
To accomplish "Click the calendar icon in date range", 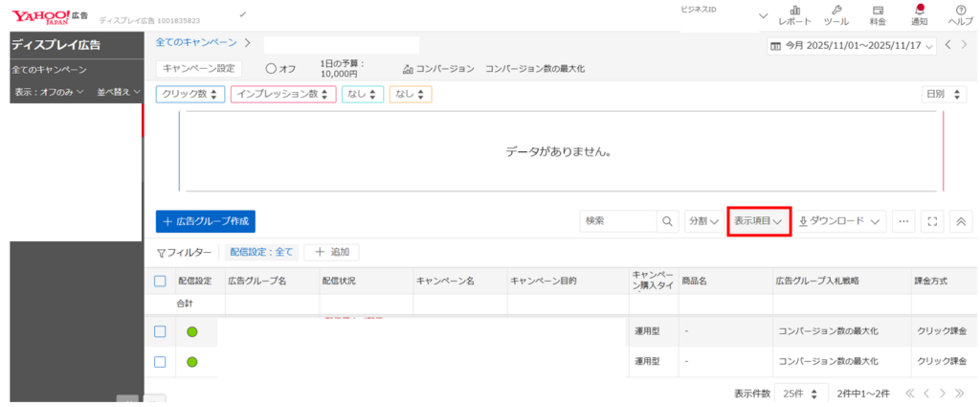I will (x=775, y=46).
